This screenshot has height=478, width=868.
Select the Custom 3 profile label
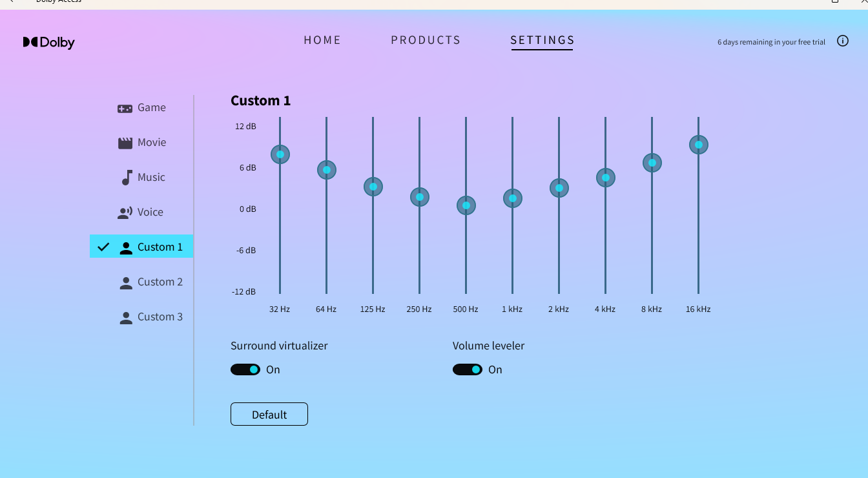(x=160, y=317)
